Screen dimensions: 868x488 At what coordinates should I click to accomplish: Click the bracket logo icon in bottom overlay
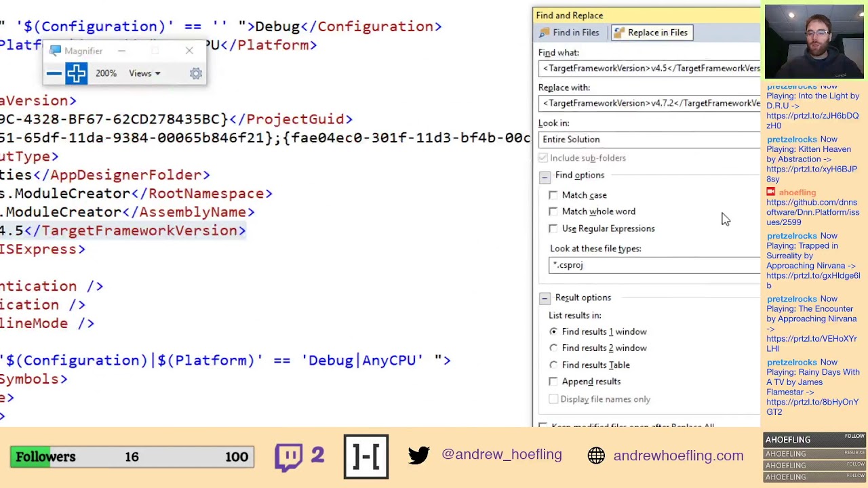(366, 456)
